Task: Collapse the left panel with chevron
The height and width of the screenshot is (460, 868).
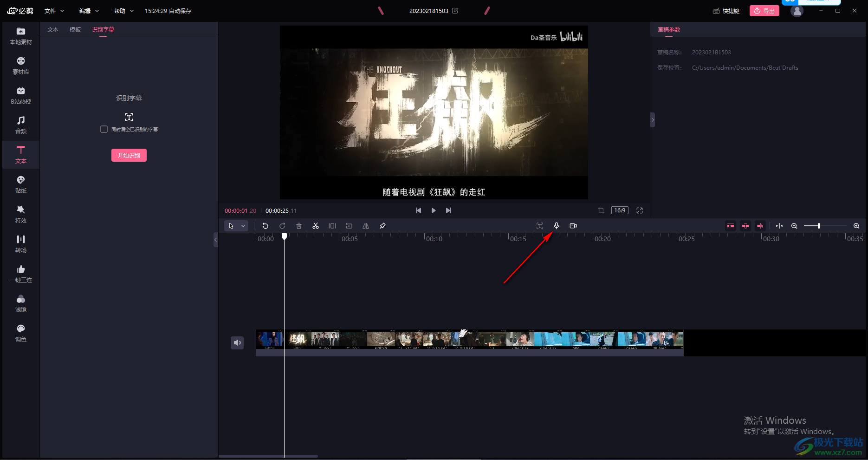Action: [215, 240]
